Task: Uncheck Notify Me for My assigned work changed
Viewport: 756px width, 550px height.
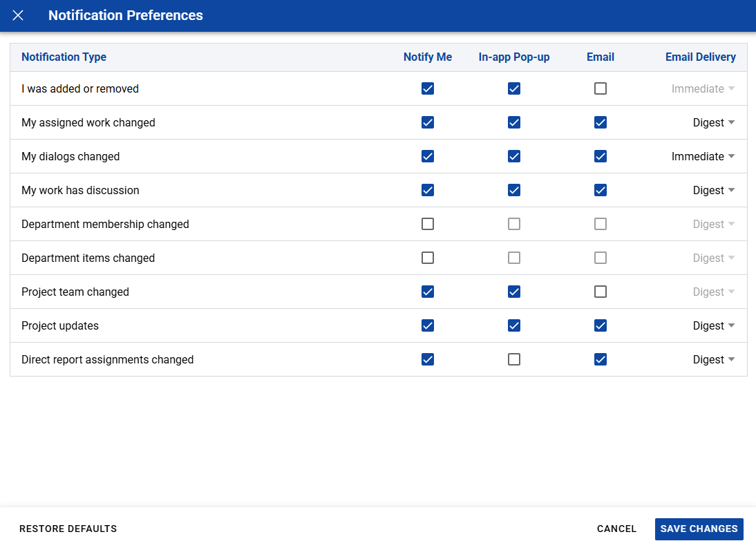Action: point(428,122)
